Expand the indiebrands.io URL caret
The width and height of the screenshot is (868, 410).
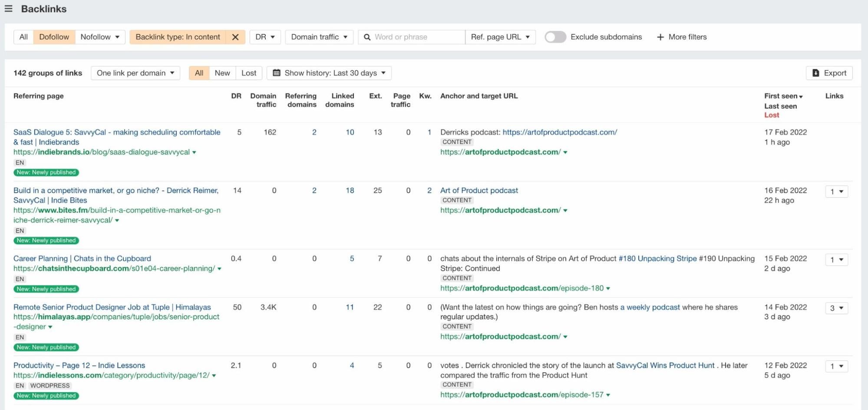(194, 152)
